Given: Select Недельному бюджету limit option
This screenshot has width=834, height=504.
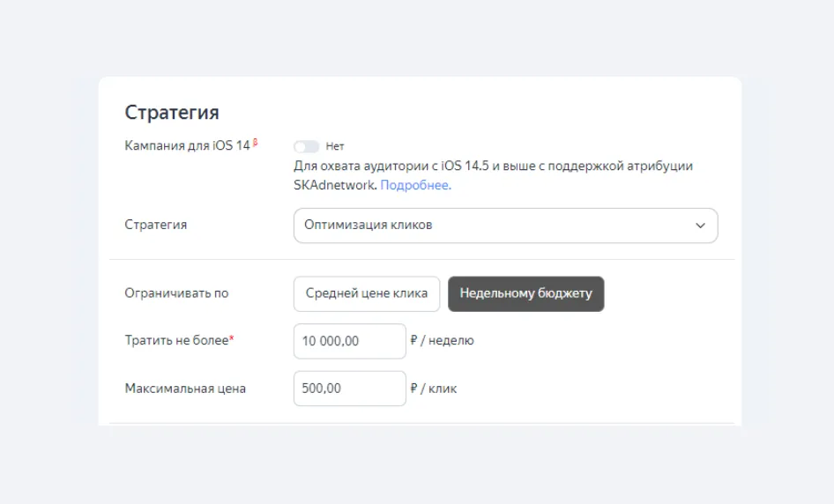Looking at the screenshot, I should coord(526,293).
